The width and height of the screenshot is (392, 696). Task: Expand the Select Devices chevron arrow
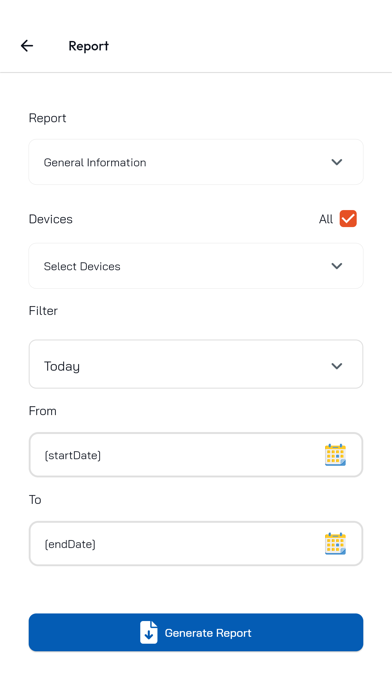[337, 266]
